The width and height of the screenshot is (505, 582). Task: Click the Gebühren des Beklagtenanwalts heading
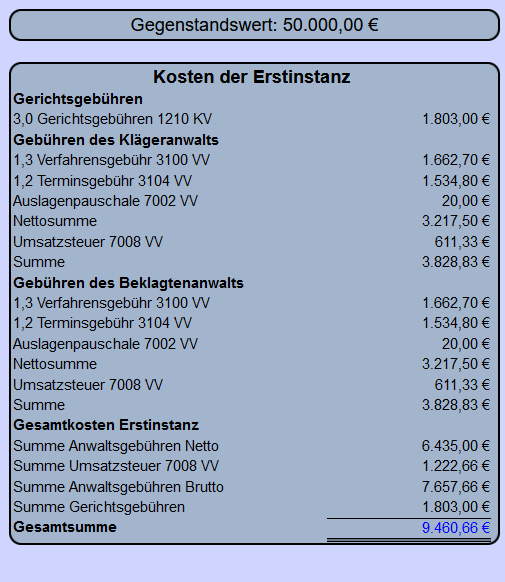click(128, 283)
